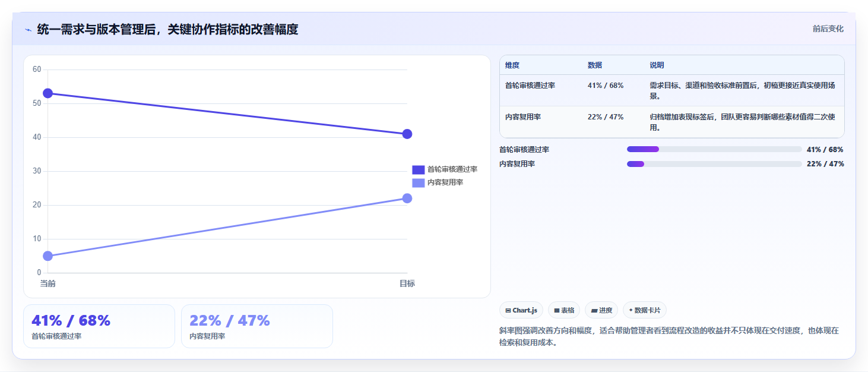The height and width of the screenshot is (372, 868).
Task: Click the Chart.js tag
Action: pyautogui.click(x=521, y=310)
